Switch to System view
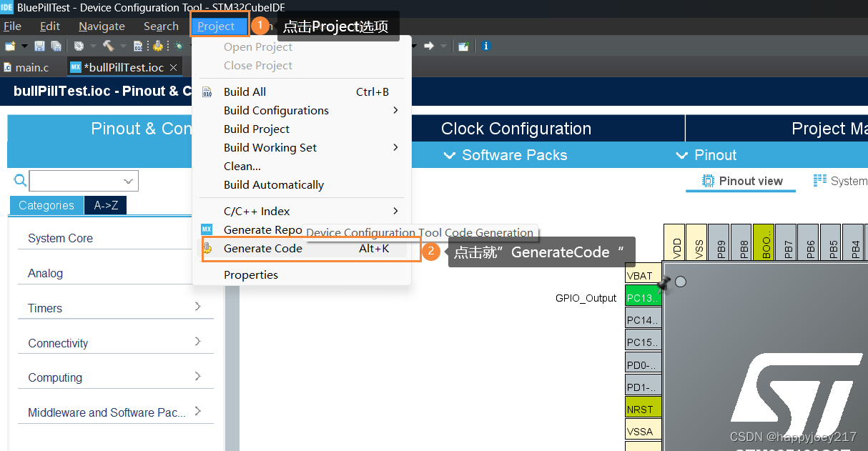 840,181
